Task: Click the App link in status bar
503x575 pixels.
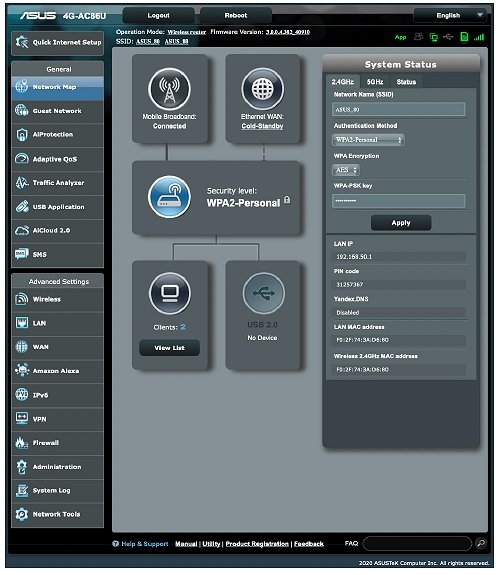Action: (400, 37)
